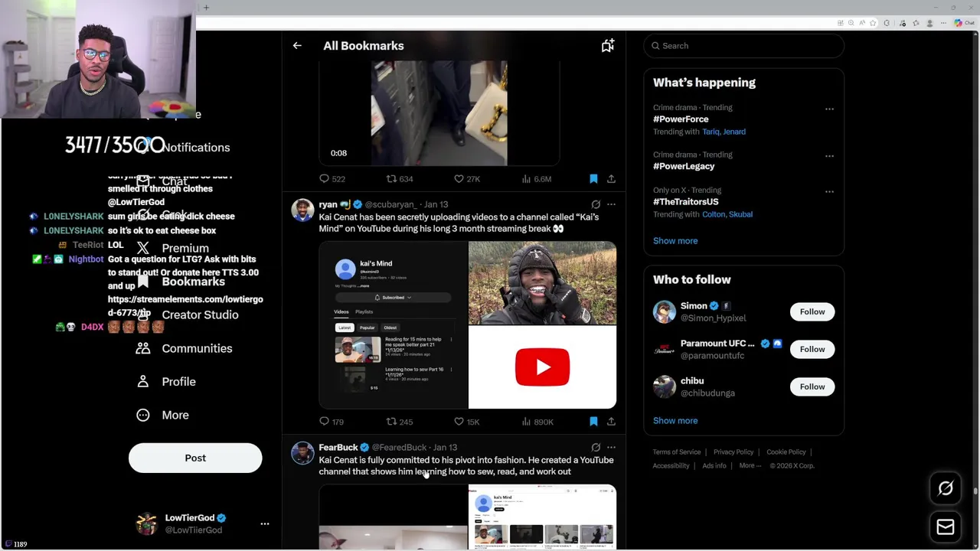Image resolution: width=980 pixels, height=551 pixels.
Task: Open Ads info footer link
Action: 714,465
